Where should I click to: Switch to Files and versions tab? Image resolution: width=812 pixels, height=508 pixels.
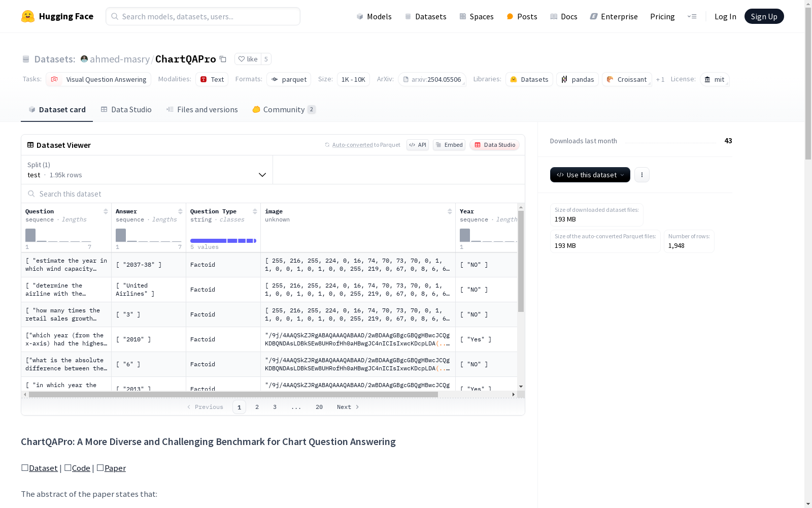pos(202,109)
